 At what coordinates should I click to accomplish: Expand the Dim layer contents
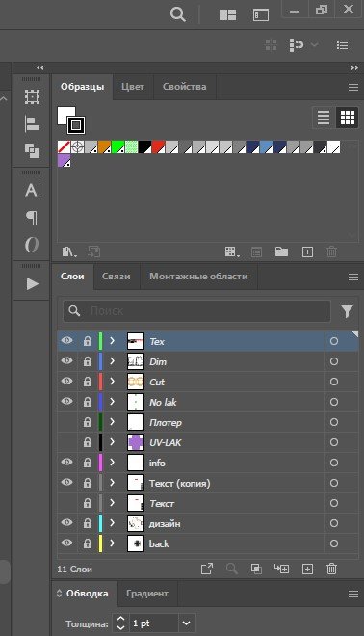click(x=113, y=361)
